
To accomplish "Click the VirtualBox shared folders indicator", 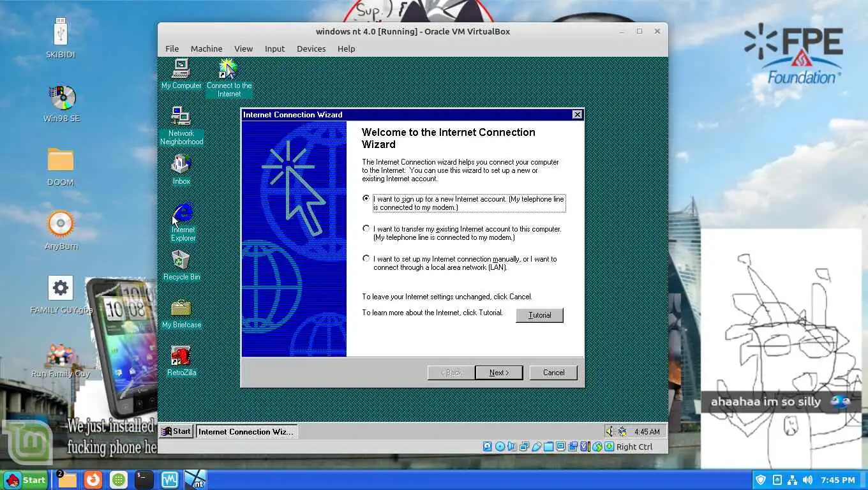I will pos(548,447).
